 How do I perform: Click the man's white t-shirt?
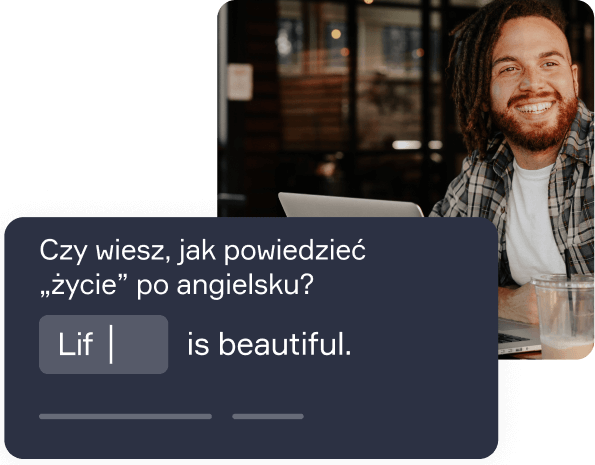point(531,220)
